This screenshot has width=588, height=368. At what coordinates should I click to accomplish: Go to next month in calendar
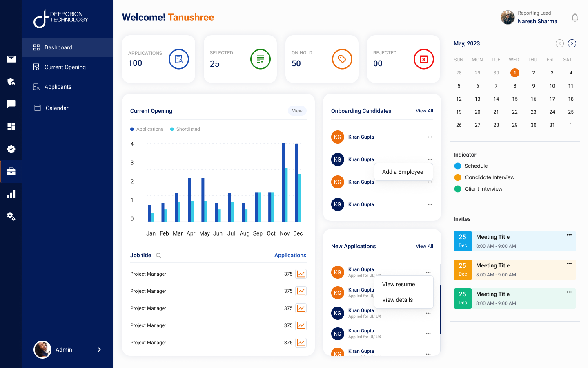[x=572, y=43]
